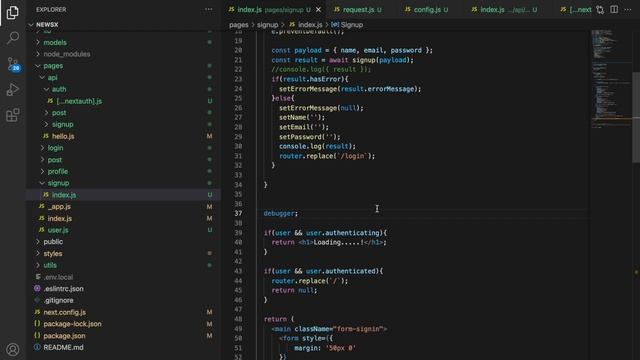
Task: Open README.md file
Action: 63,347
